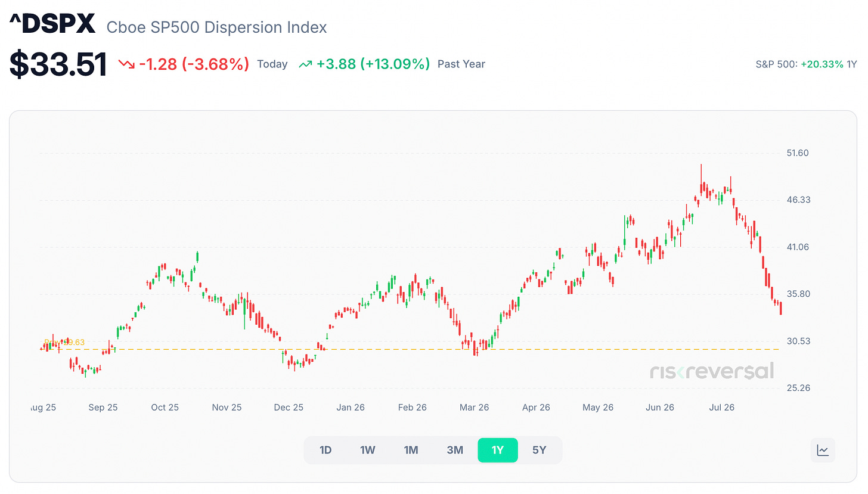
Task: Click the 46.33 y-axis label
Action: point(798,200)
